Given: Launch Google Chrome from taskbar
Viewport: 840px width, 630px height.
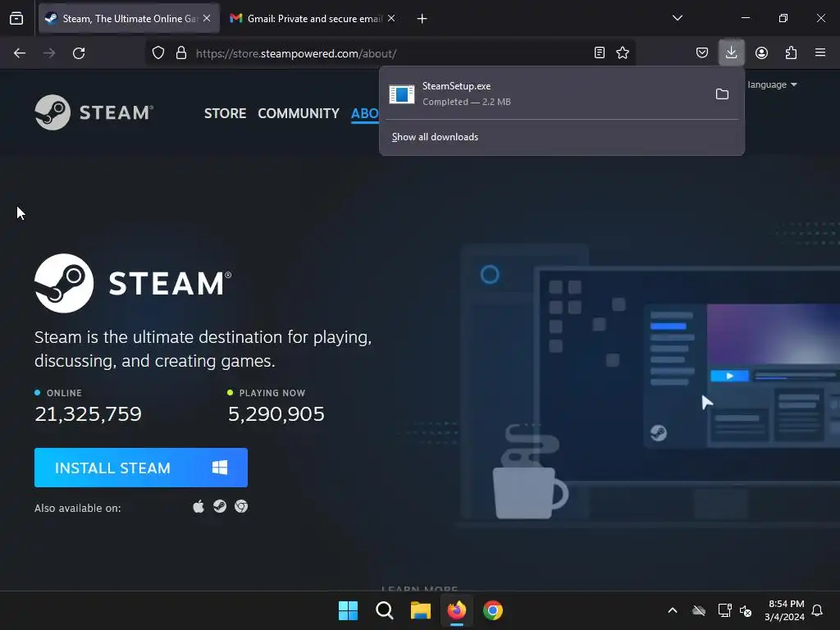Looking at the screenshot, I should click(x=493, y=610).
